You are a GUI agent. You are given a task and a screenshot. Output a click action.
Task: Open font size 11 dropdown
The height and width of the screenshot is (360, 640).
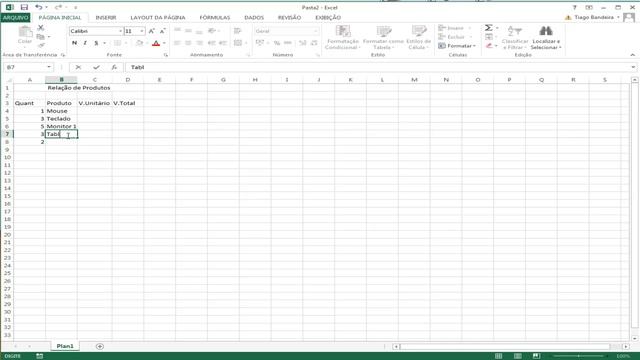tap(142, 31)
